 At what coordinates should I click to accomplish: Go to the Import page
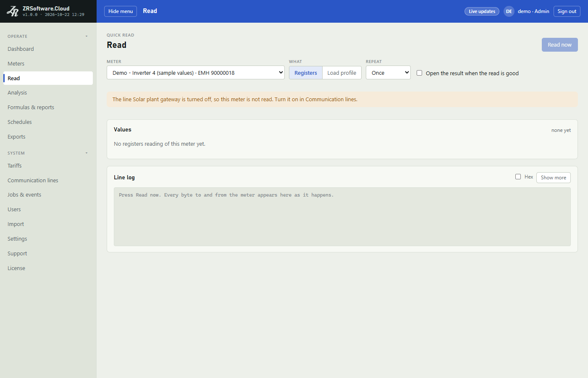(x=48, y=224)
